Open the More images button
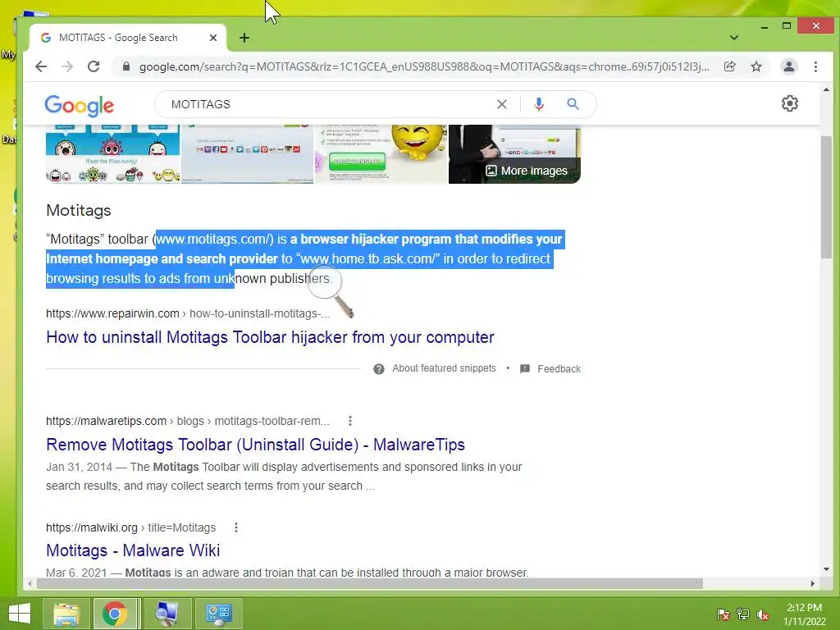840x630 pixels. 526,171
